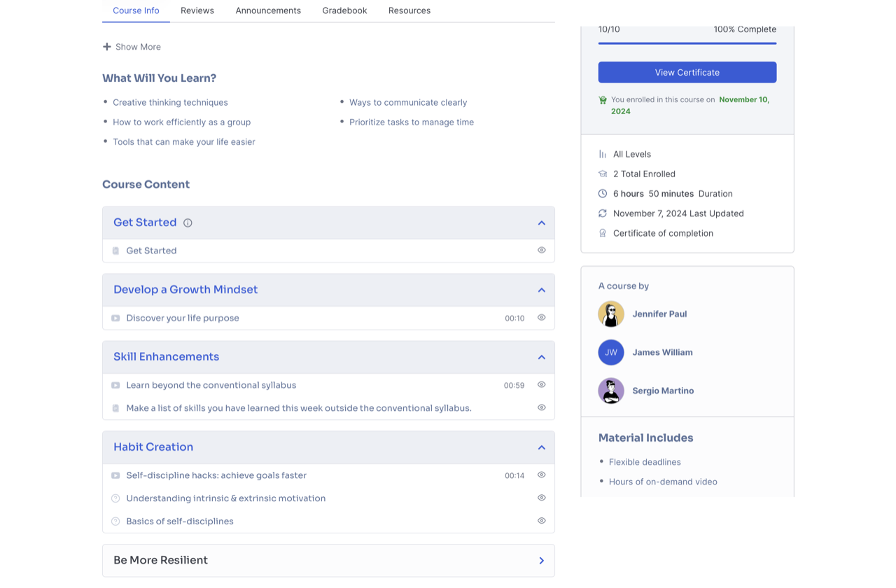Click the 100% Complete progress bar
The width and height of the screenshot is (896, 588).
click(687, 43)
